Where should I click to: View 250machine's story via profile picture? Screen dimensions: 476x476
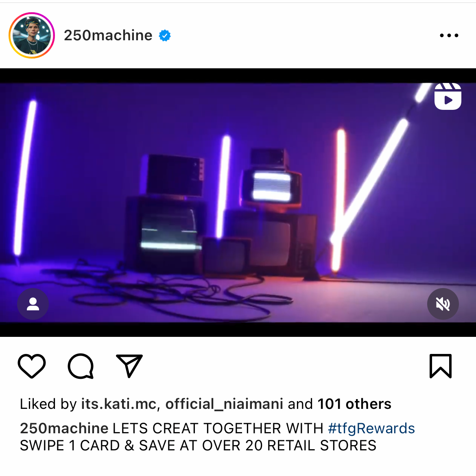pos(32,35)
